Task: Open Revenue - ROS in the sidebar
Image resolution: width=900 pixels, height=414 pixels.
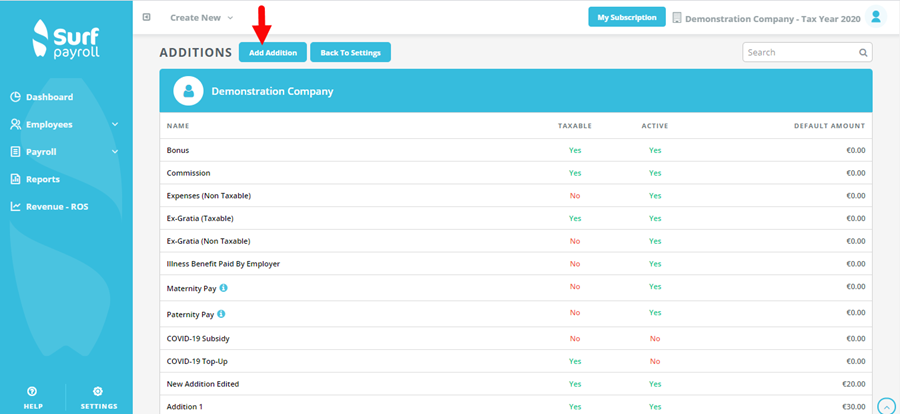Action: [x=49, y=207]
